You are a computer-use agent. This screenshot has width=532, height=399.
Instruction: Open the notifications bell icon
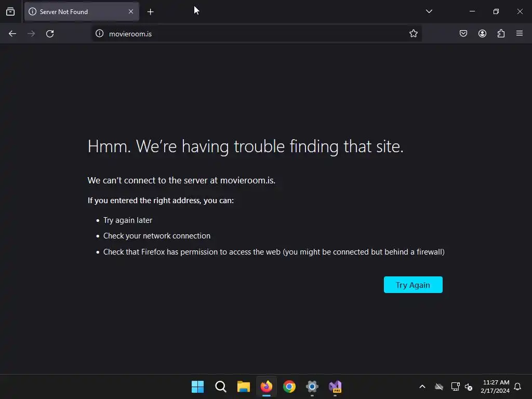pyautogui.click(x=517, y=387)
